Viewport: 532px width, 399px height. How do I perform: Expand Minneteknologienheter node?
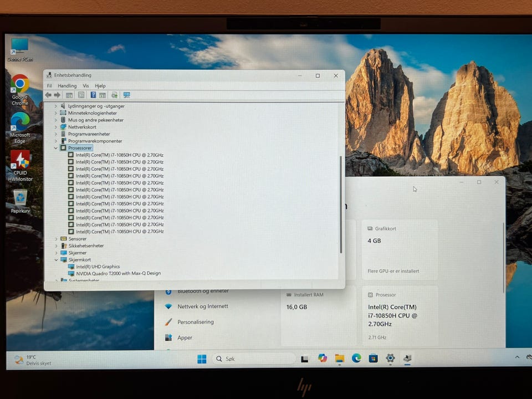[56, 113]
